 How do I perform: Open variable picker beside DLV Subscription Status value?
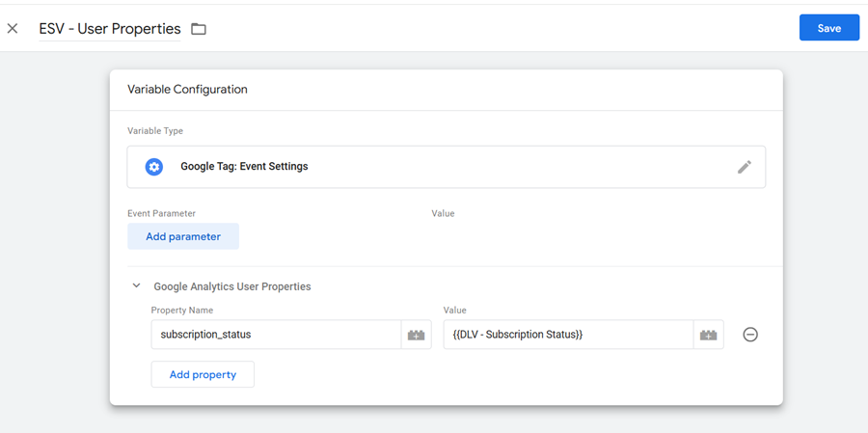(709, 335)
